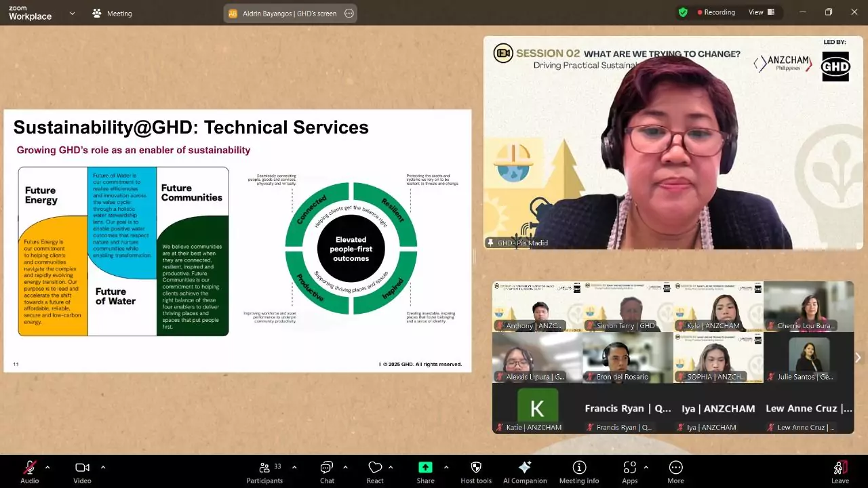This screenshot has height=488, width=868.
Task: Click the green Share screen button
Action: click(x=425, y=472)
